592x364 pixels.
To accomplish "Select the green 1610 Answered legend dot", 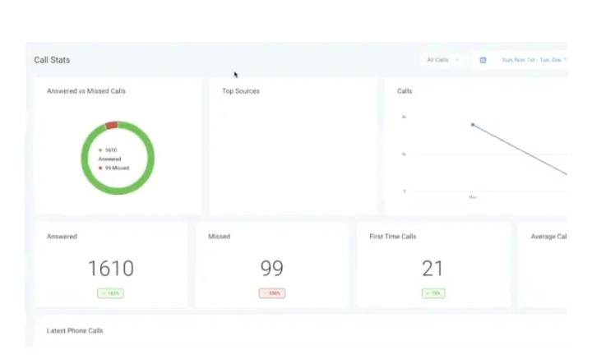I will [x=100, y=150].
